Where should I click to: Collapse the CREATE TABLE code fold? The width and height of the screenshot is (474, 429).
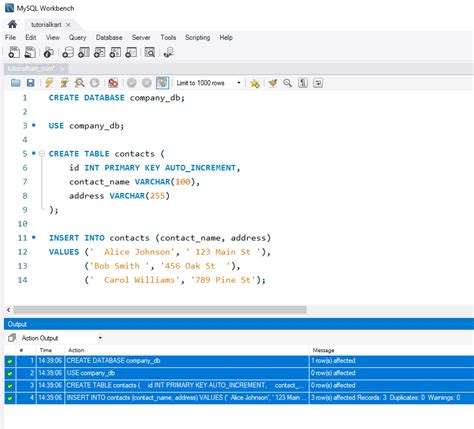click(42, 153)
